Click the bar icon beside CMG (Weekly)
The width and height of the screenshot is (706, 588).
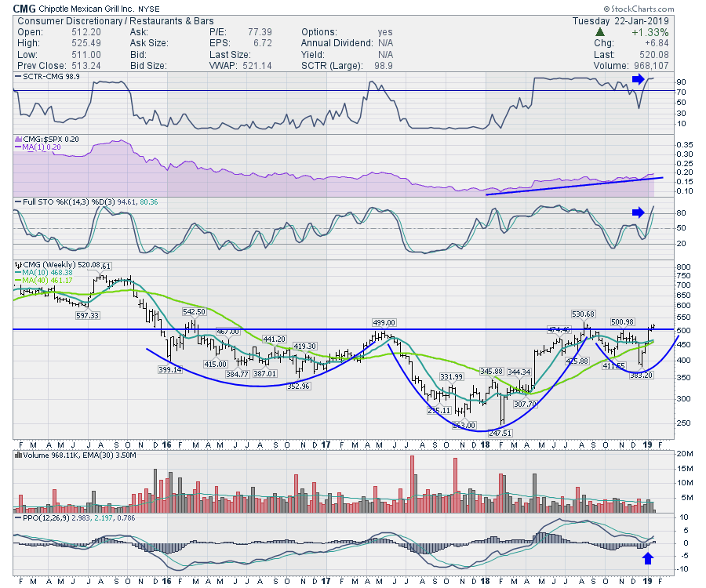(18, 265)
